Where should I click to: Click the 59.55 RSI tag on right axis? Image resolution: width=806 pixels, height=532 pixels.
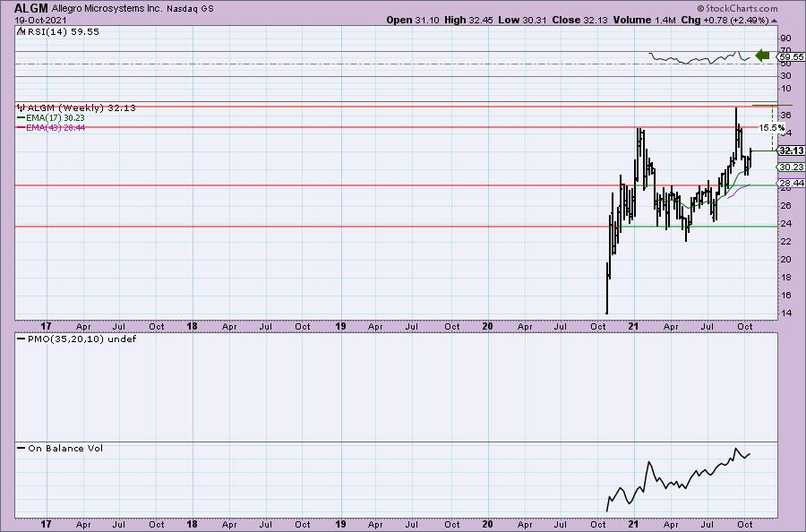[x=791, y=57]
